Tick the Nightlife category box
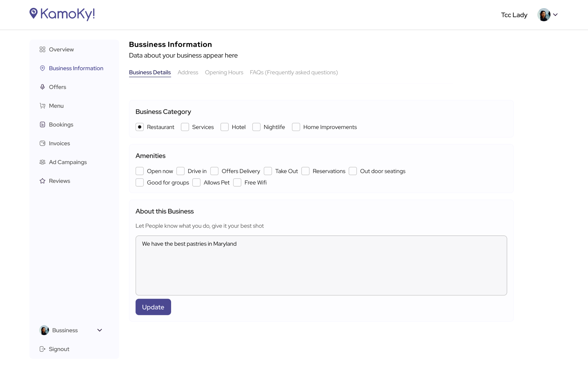Viewport: 588px width, 380px height. (x=256, y=127)
